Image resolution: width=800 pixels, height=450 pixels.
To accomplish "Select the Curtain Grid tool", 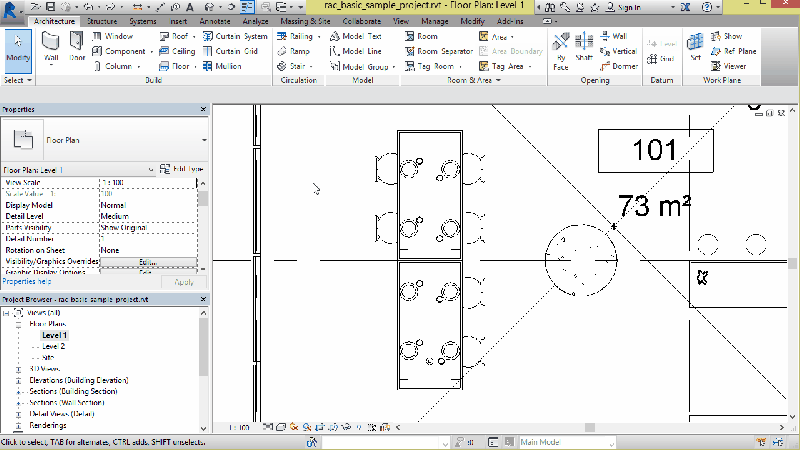I will [230, 51].
